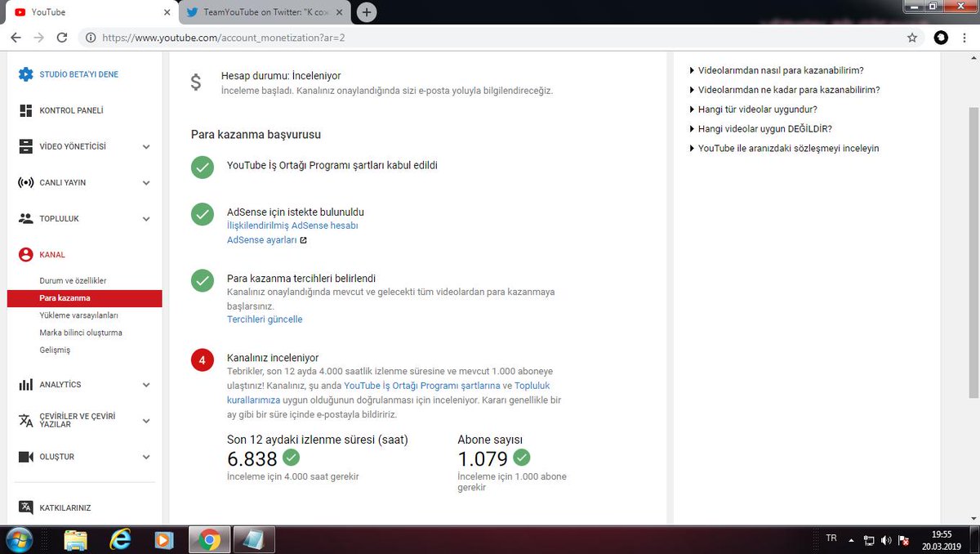Click the dollar sign account status icon
Screen dimensions: 980x554
[x=195, y=83]
